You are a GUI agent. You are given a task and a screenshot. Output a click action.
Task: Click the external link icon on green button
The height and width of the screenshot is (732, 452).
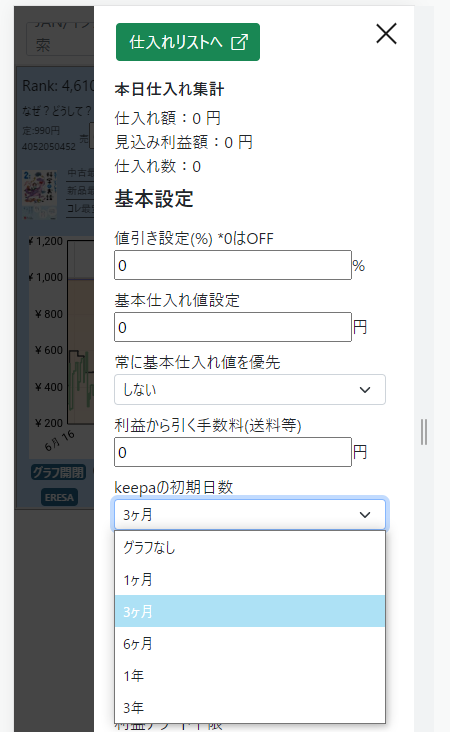point(240,42)
